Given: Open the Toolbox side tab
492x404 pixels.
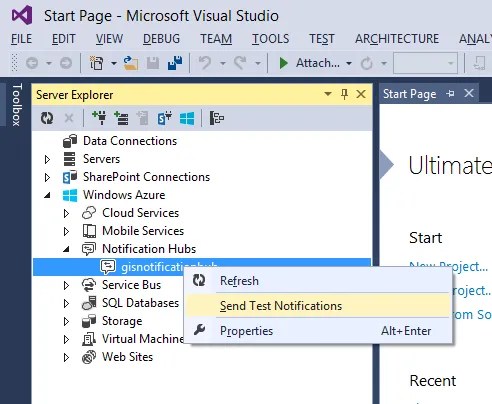Looking at the screenshot, I should click(17, 104).
